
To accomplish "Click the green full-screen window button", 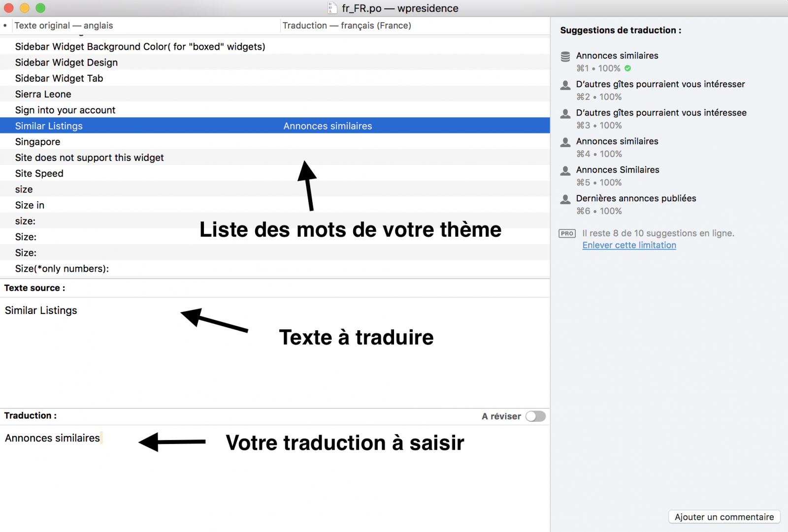I will click(40, 8).
